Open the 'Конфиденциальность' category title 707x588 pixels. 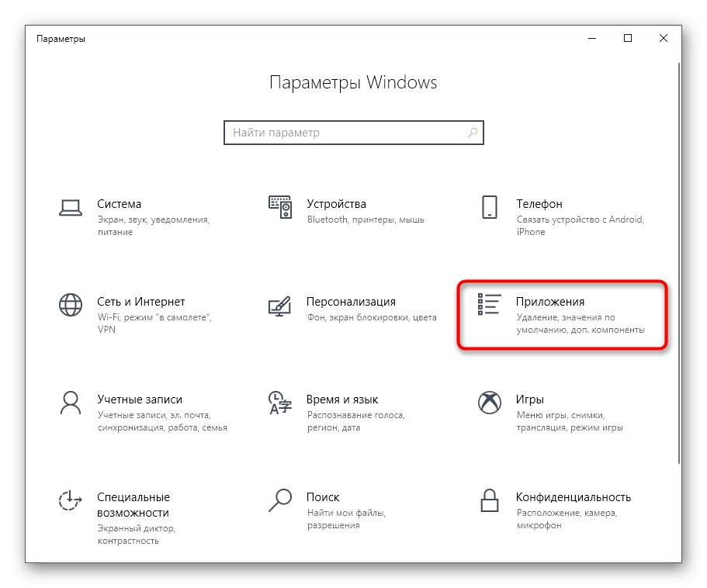coord(573,497)
